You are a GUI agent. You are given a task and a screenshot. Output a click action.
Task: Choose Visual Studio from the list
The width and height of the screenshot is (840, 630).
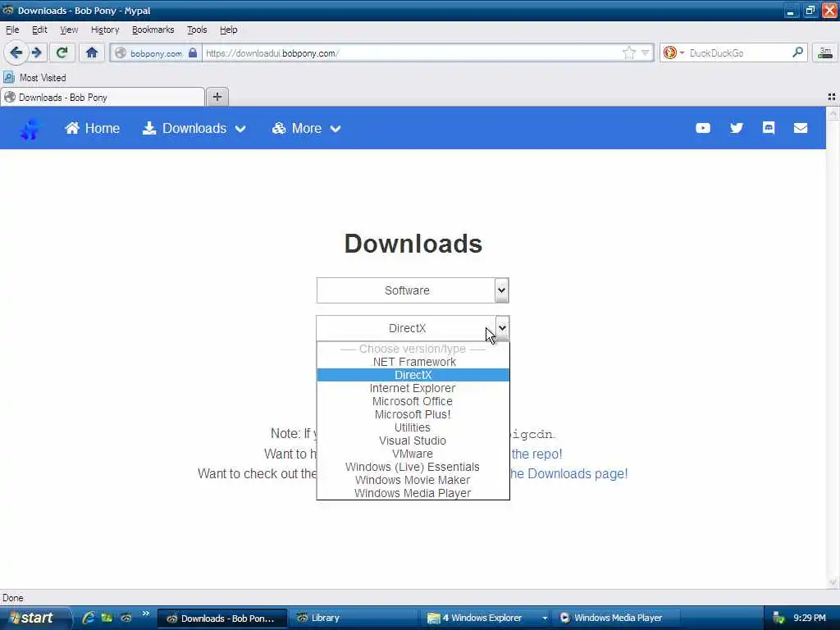413,441
